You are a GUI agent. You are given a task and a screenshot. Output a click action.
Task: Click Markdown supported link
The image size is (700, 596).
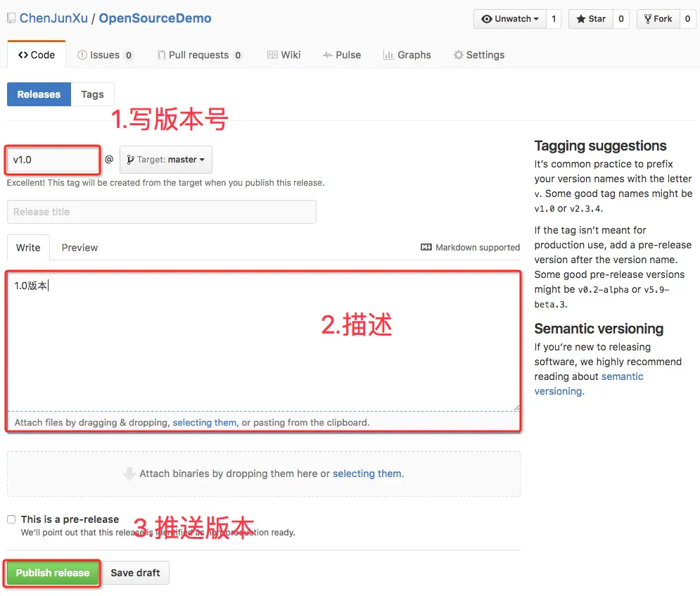470,247
